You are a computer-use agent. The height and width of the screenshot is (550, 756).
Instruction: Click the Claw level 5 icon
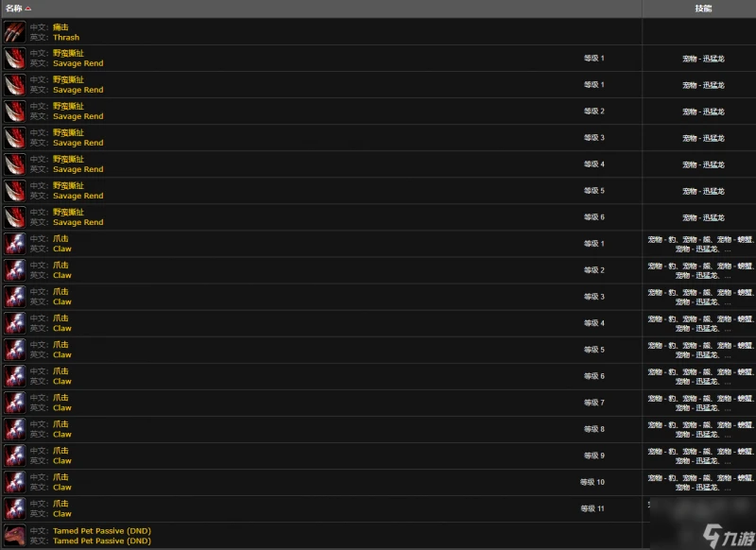pos(14,350)
